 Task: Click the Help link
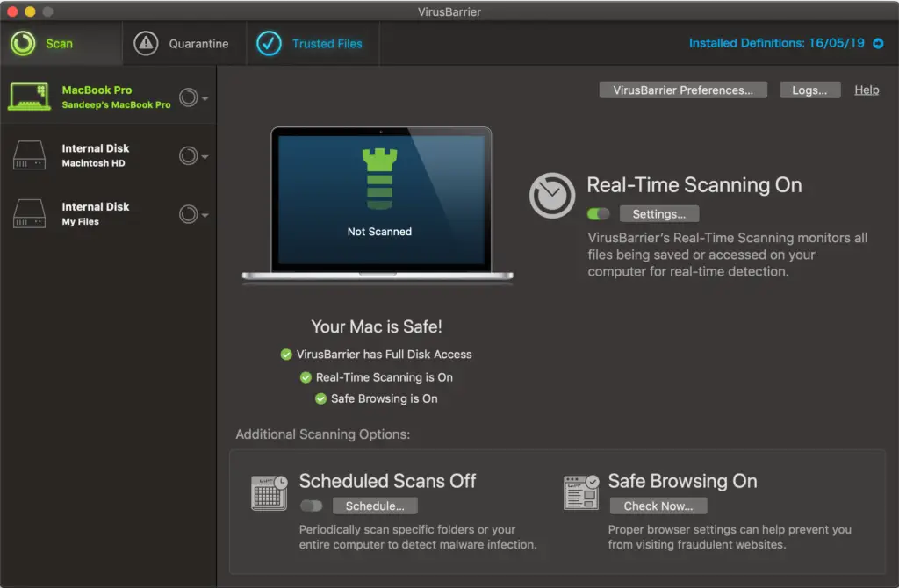(x=867, y=90)
